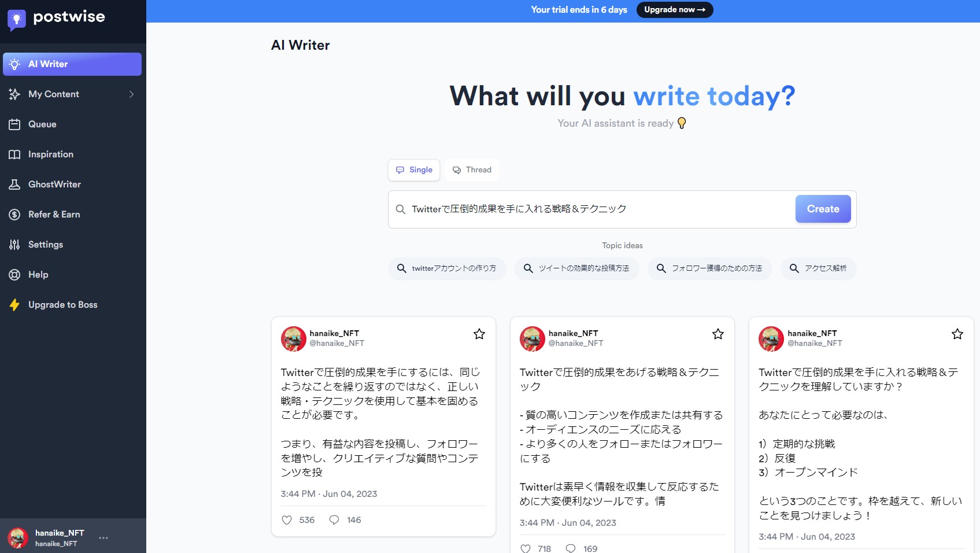Select the フォロワー獲得のための方法 topic idea
Image resolution: width=980 pixels, height=553 pixels.
[709, 268]
